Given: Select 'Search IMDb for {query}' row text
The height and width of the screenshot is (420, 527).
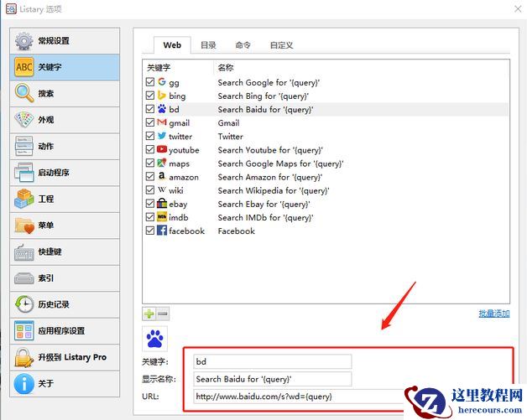Looking at the screenshot, I should [265, 218].
